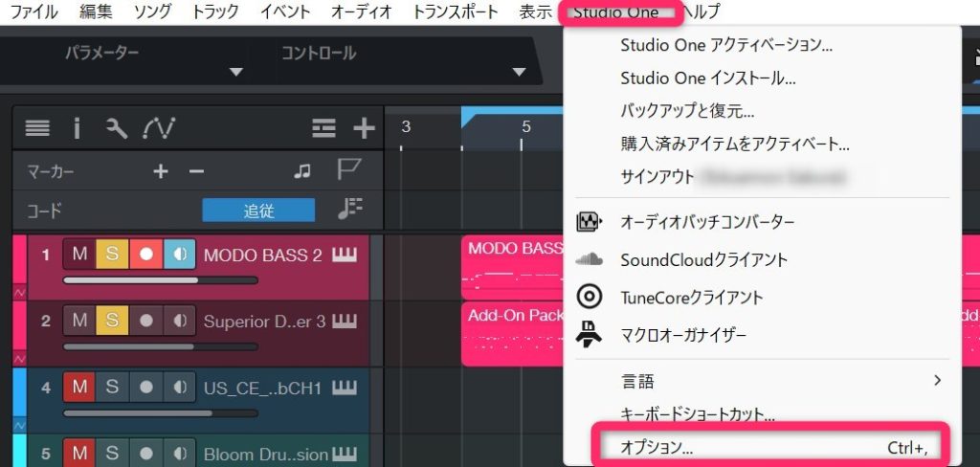Disable record arm on MODO BASS 2
980x467 pixels.
coord(145,256)
